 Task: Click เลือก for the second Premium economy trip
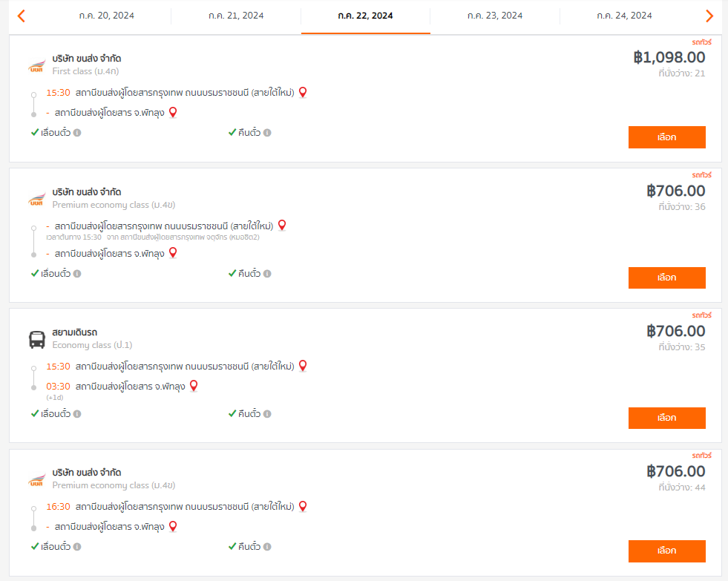[666, 278]
